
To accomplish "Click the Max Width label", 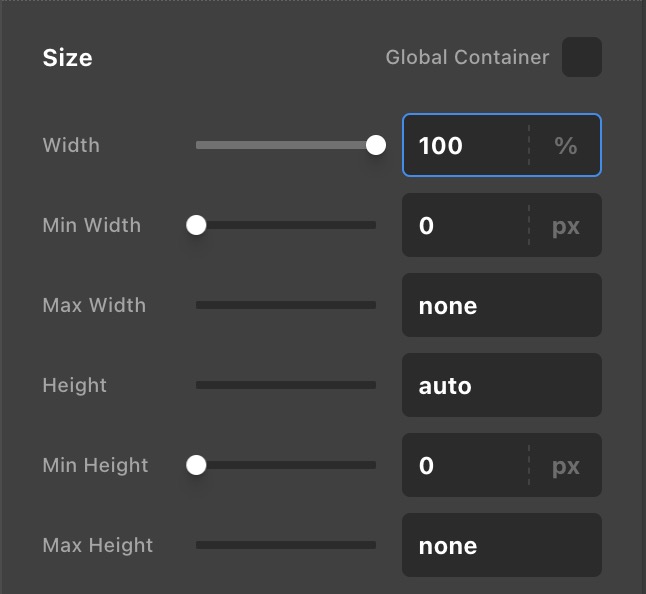I will [x=94, y=305].
